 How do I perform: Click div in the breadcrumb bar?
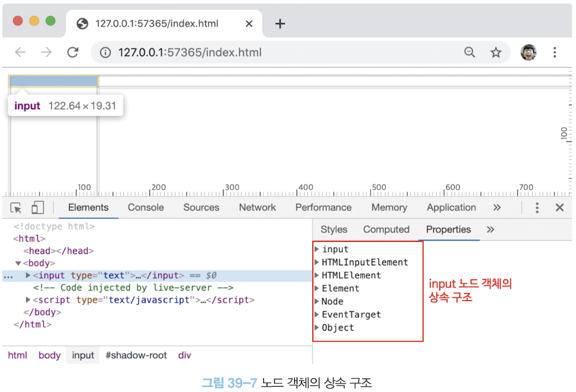[x=185, y=355]
